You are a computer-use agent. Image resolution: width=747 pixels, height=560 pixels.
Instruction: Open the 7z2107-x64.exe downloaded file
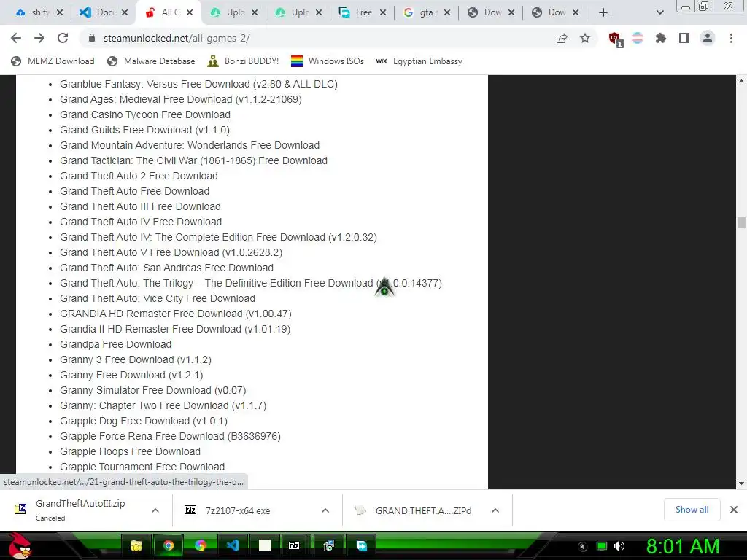click(239, 510)
